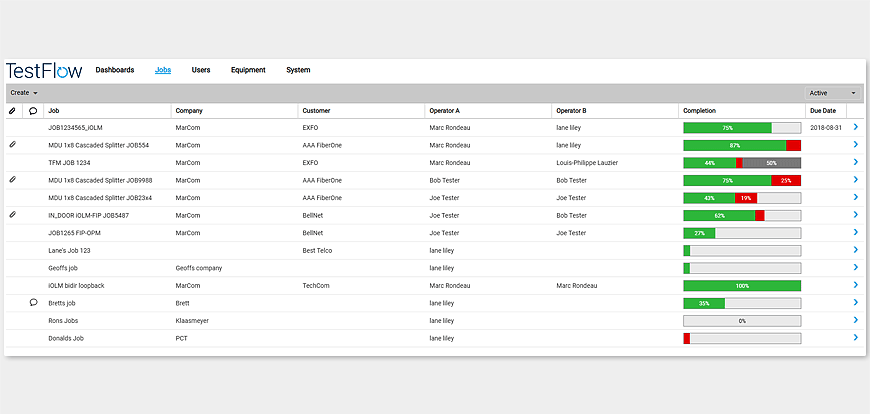
Task: Open the Create dropdown menu
Action: click(x=24, y=93)
